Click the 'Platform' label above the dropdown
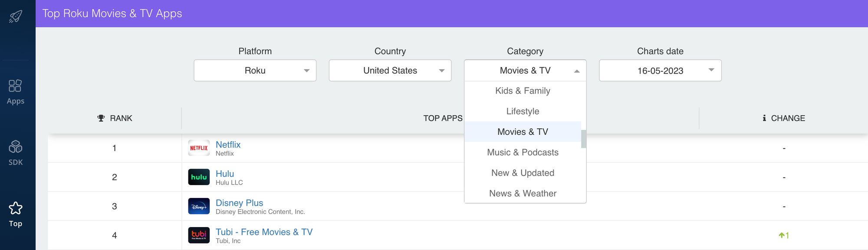Image resolution: width=868 pixels, height=250 pixels. 255,51
